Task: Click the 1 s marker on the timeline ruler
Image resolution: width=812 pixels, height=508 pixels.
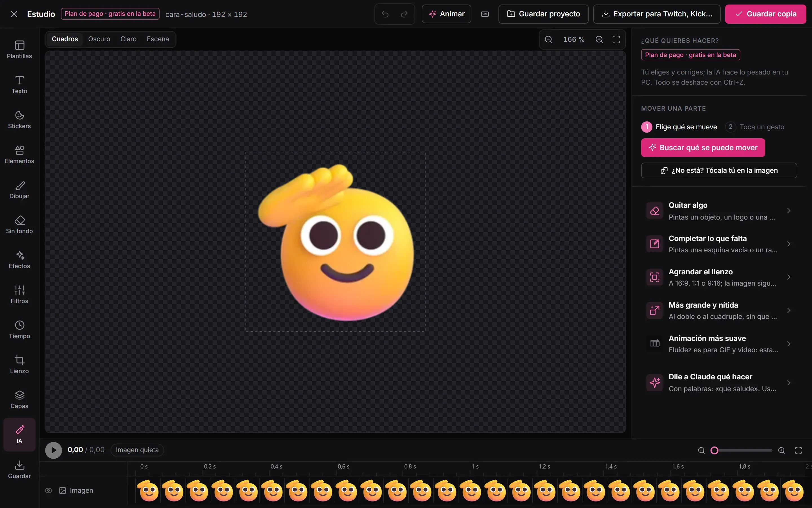Action: (x=475, y=467)
